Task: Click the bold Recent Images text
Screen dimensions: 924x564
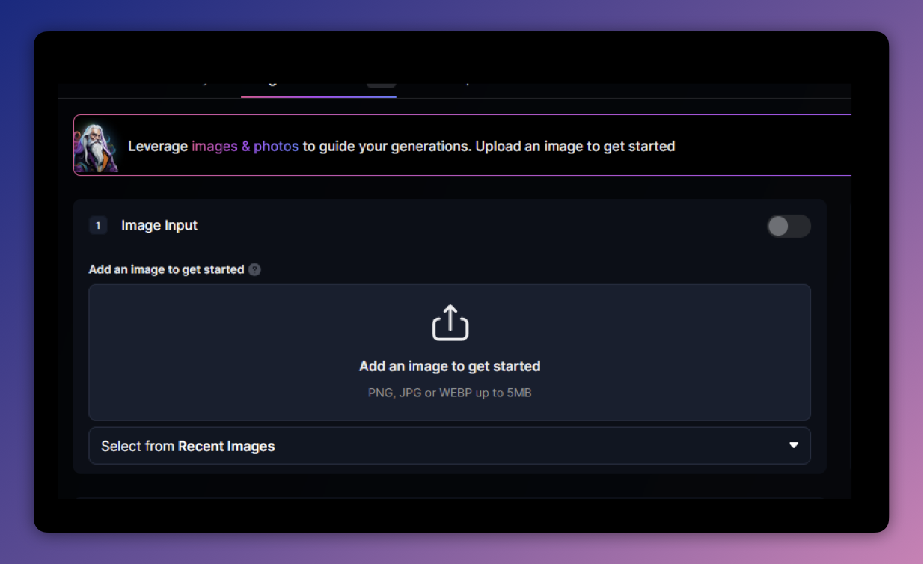Action: (x=226, y=447)
